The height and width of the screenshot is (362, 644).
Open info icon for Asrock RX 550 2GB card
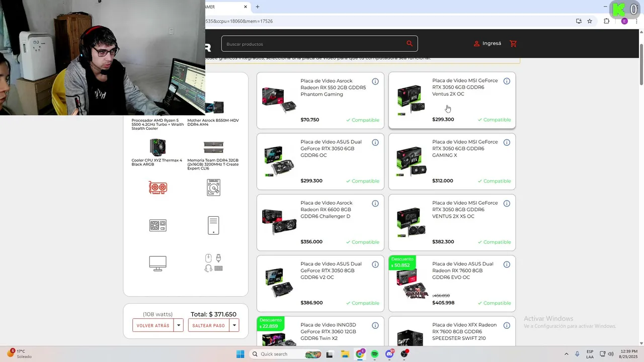pos(375,81)
